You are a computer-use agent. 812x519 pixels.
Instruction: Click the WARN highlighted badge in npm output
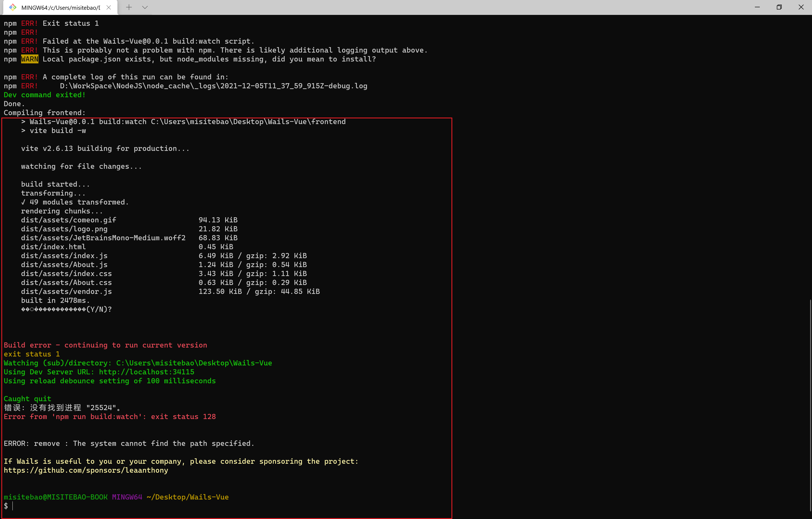click(x=29, y=59)
